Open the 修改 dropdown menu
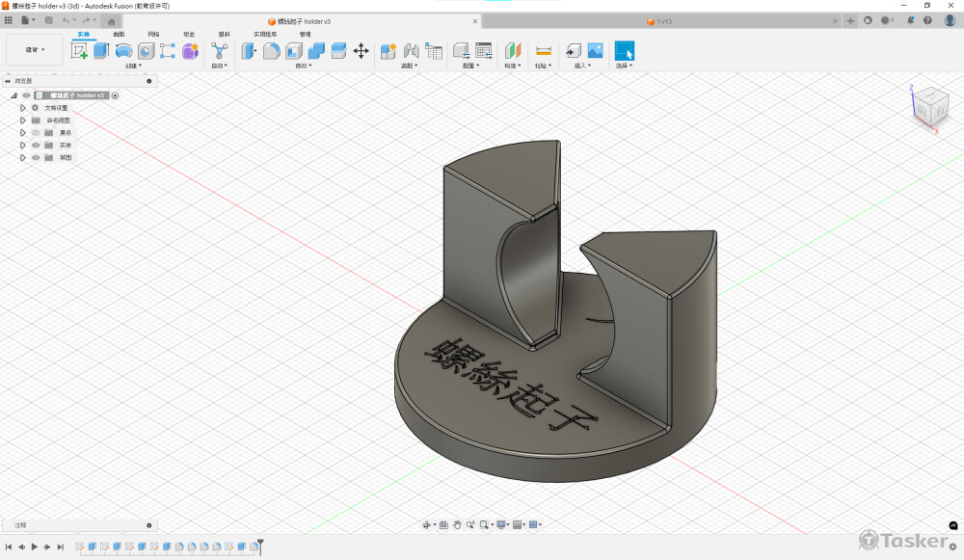 (x=303, y=67)
